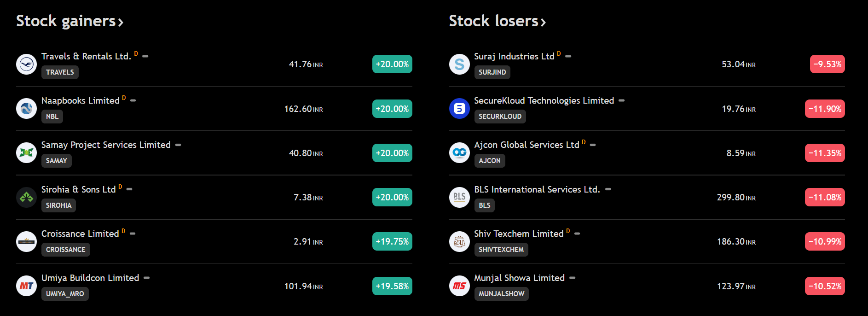Click the Suraj Industries S logo icon
Image resolution: width=868 pixels, height=316 pixels.
459,64
